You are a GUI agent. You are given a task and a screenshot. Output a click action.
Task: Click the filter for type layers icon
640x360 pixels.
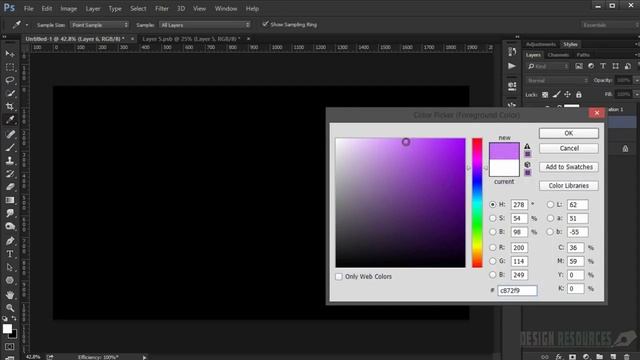[603, 66]
